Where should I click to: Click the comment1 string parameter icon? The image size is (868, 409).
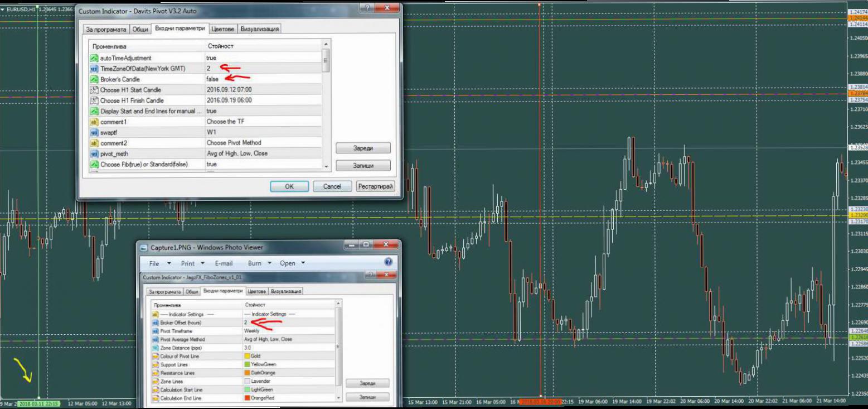[x=94, y=122]
